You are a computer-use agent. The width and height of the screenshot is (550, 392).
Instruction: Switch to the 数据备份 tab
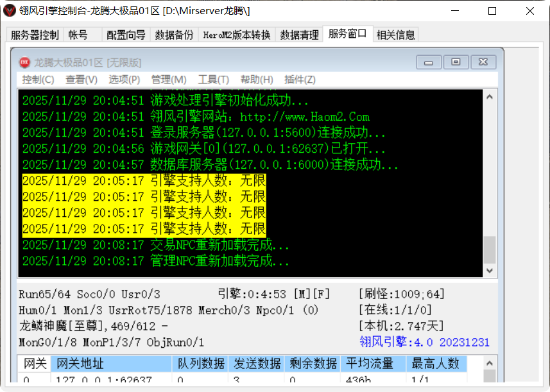click(x=175, y=35)
